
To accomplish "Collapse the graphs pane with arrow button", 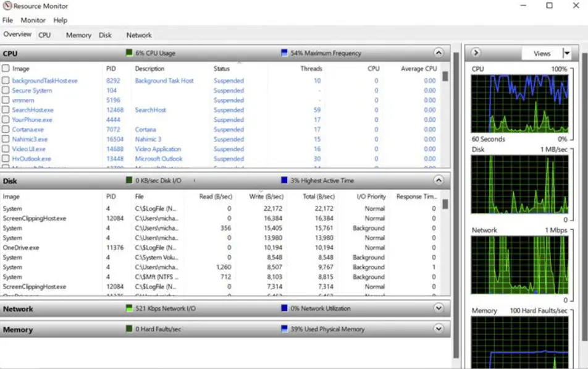I will pyautogui.click(x=476, y=53).
